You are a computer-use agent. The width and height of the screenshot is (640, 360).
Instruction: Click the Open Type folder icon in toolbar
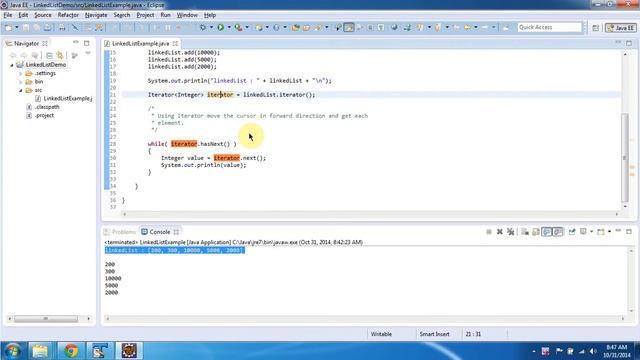tap(296, 27)
